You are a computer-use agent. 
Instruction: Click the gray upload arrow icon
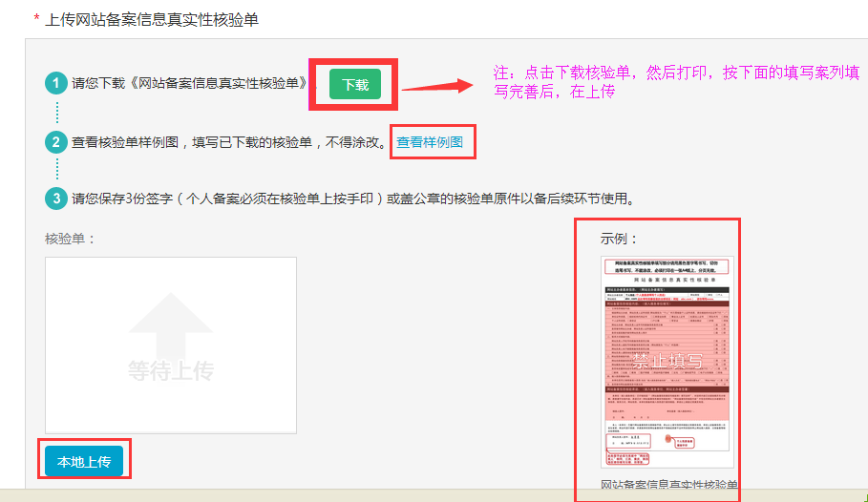(171, 324)
